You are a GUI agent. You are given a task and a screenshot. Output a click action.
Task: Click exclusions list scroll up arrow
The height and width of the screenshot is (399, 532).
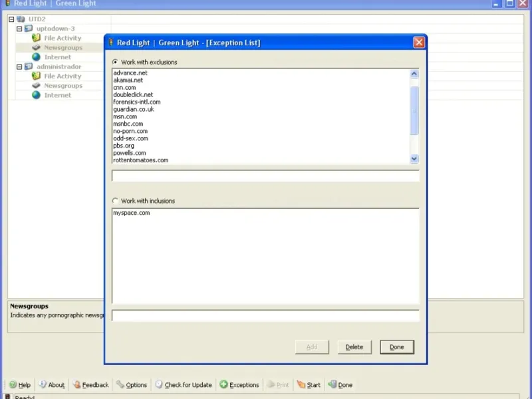click(414, 74)
